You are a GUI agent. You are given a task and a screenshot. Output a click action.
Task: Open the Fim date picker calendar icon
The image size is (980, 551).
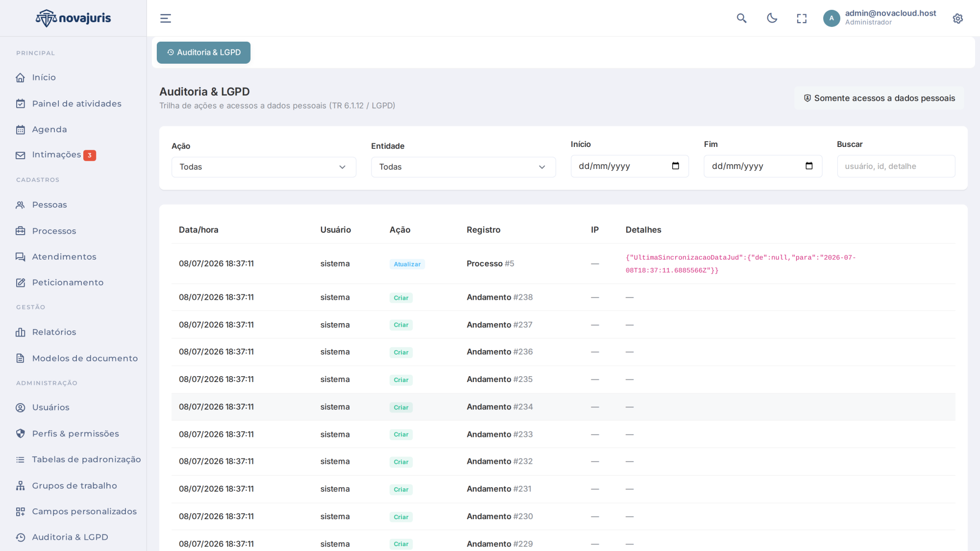click(x=809, y=166)
